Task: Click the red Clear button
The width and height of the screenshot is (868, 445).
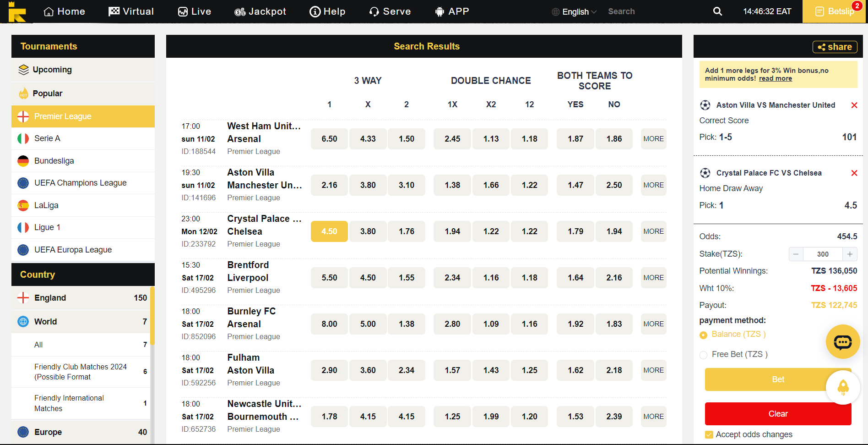Action: click(778, 414)
